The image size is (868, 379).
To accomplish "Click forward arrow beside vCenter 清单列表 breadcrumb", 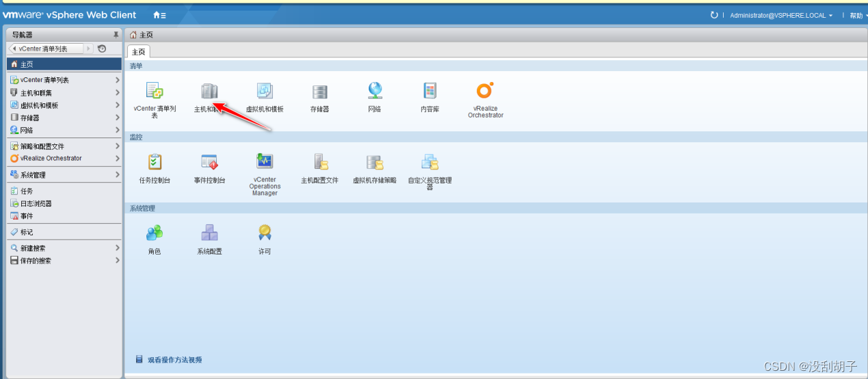I will tap(88, 49).
